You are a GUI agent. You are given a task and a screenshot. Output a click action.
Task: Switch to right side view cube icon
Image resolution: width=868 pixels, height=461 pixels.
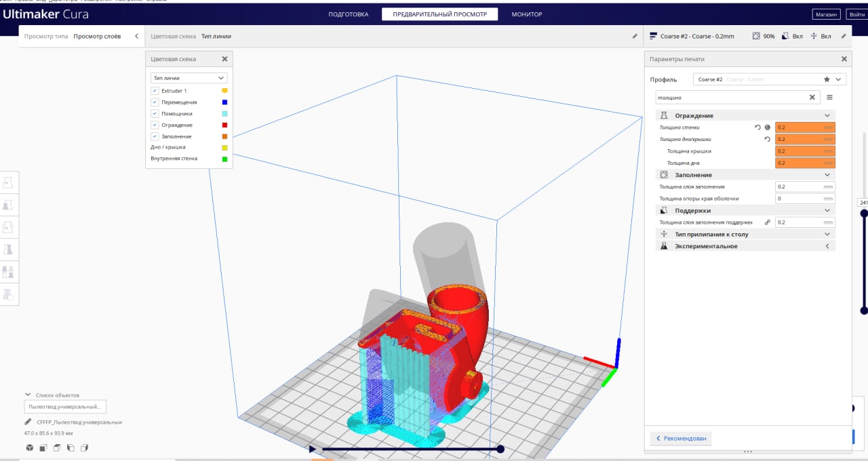85,447
